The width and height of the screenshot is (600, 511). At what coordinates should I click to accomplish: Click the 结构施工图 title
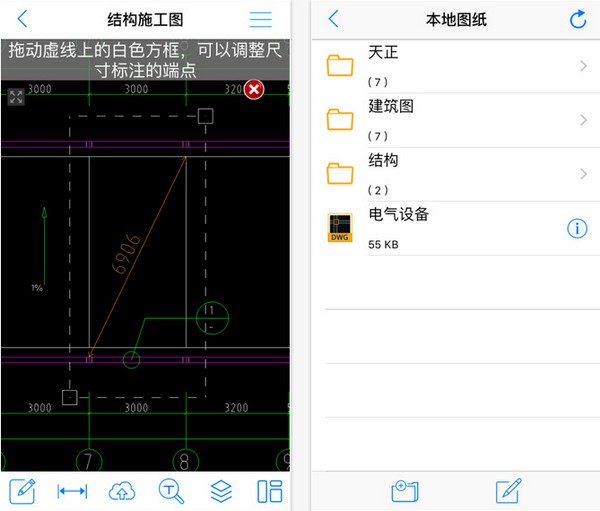tap(145, 20)
